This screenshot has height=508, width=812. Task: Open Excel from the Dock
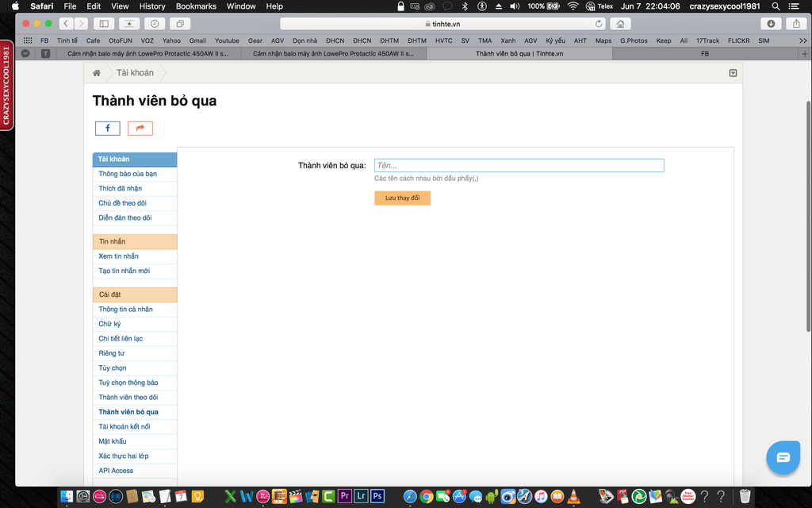(230, 497)
